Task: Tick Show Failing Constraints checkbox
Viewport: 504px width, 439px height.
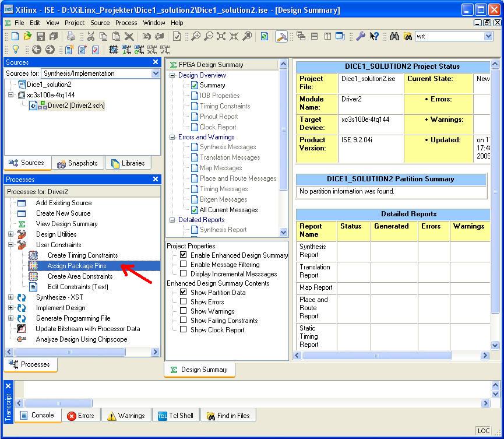Action: 183,320
